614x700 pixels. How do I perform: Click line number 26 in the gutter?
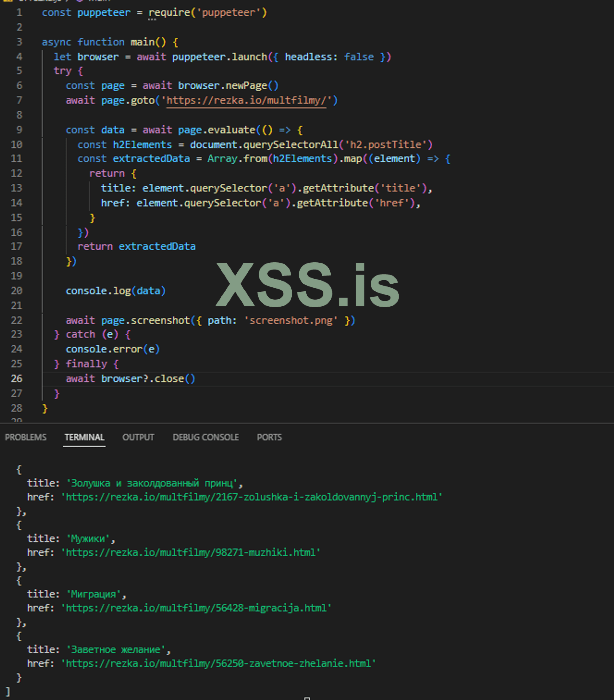(x=17, y=379)
